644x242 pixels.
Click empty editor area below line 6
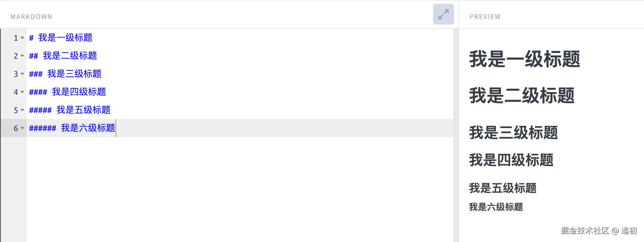click(x=226, y=187)
